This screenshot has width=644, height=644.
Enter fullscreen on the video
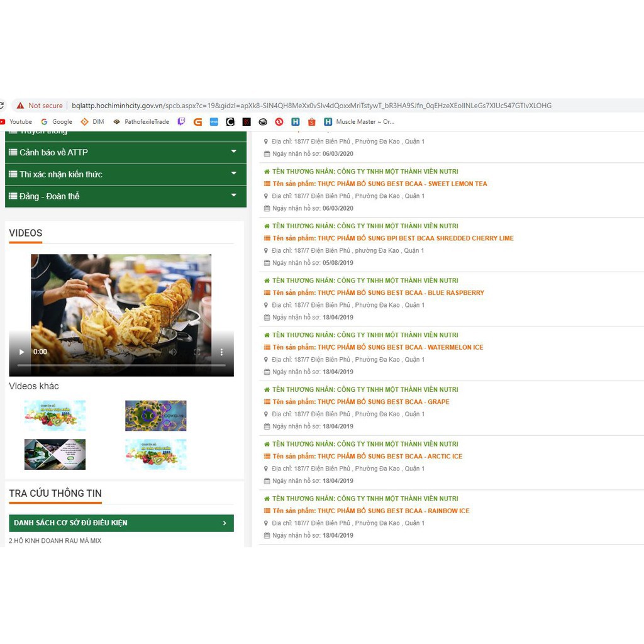[197, 352]
